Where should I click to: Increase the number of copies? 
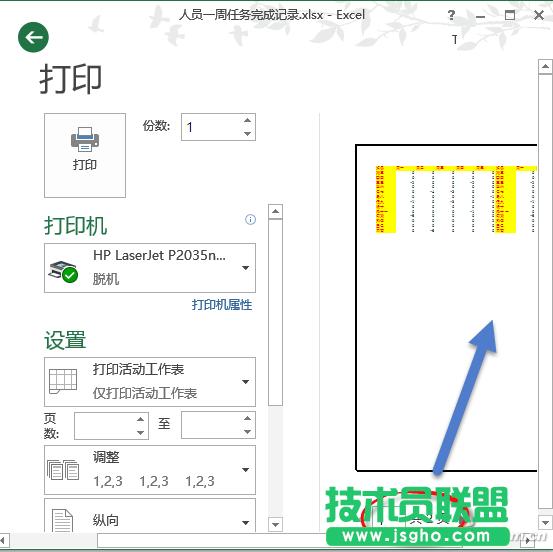point(248,120)
